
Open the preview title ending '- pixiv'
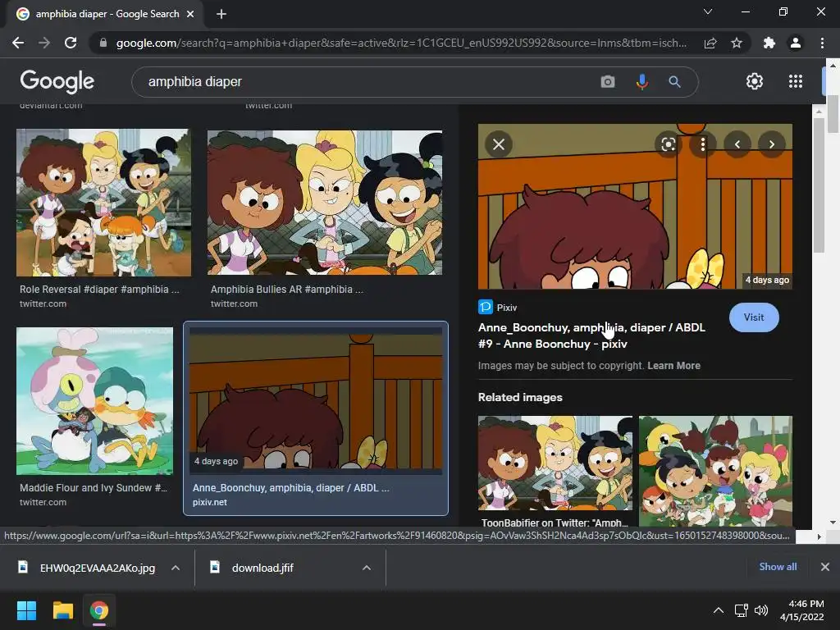[x=591, y=336]
